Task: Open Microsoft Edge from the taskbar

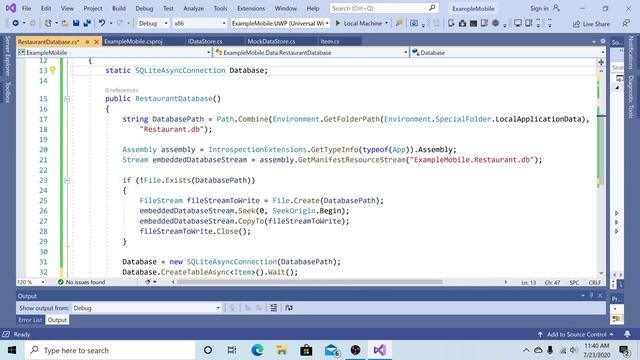Action: pos(257,350)
